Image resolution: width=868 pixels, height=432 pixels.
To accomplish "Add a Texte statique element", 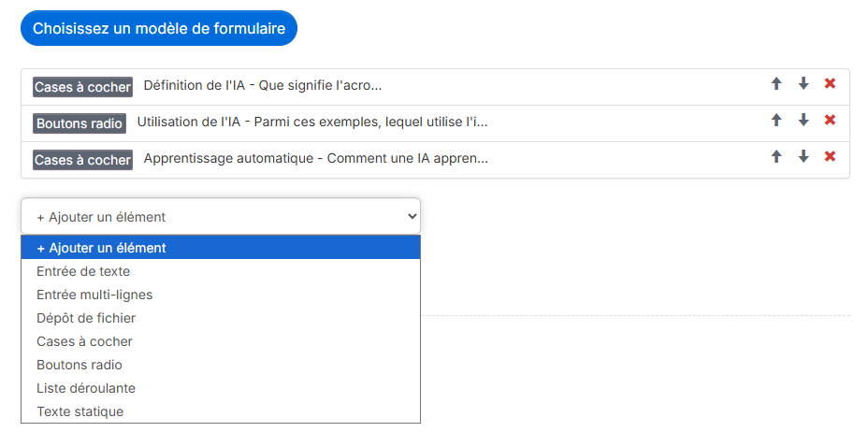I will tap(221, 411).
